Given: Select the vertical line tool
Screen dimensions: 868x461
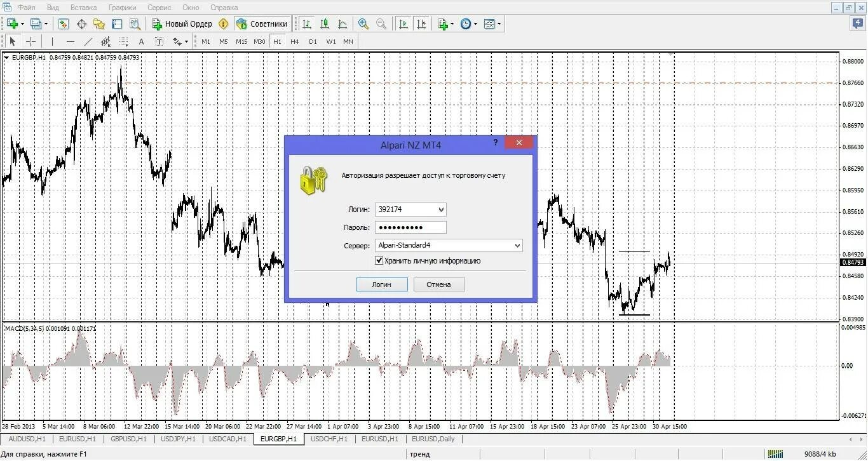Looking at the screenshot, I should (52, 41).
